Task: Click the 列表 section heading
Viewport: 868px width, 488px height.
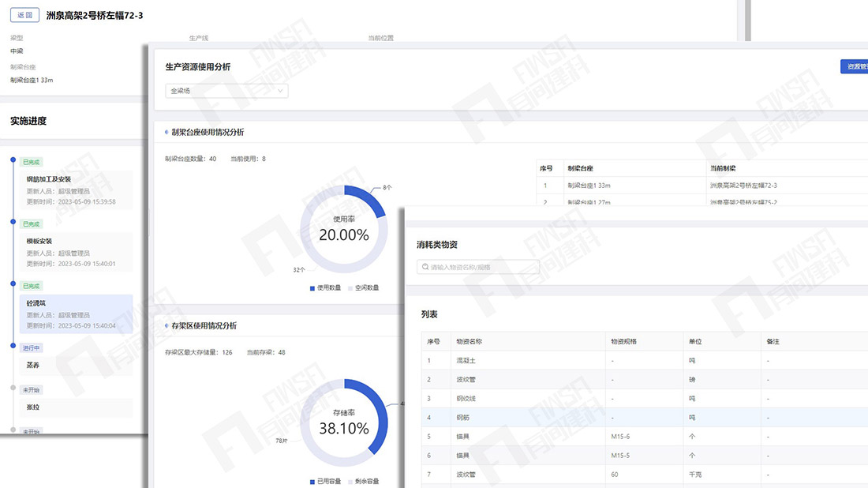Action: pos(429,314)
